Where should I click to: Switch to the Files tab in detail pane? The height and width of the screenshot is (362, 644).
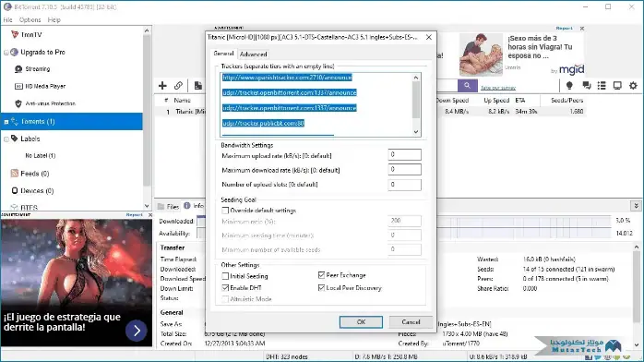tap(169, 206)
